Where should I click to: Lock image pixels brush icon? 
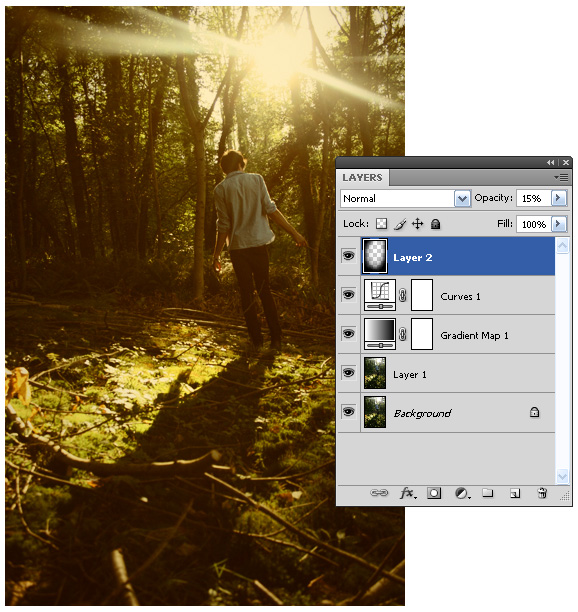(x=400, y=224)
